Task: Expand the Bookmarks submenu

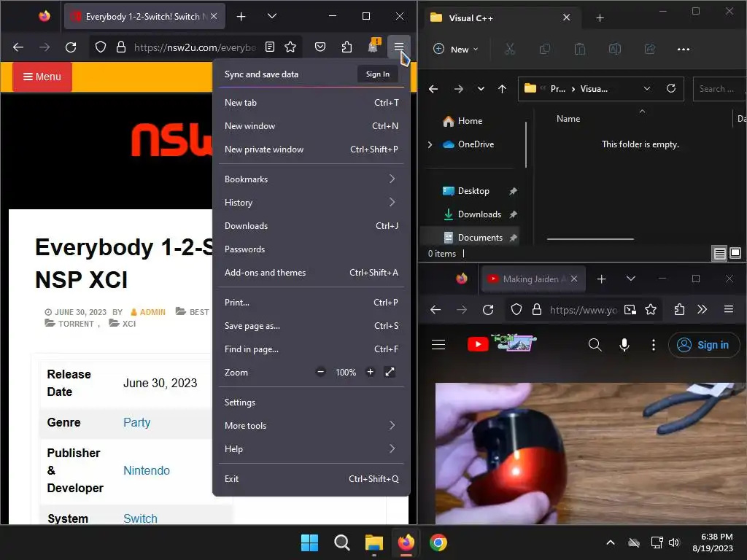Action: click(x=311, y=179)
